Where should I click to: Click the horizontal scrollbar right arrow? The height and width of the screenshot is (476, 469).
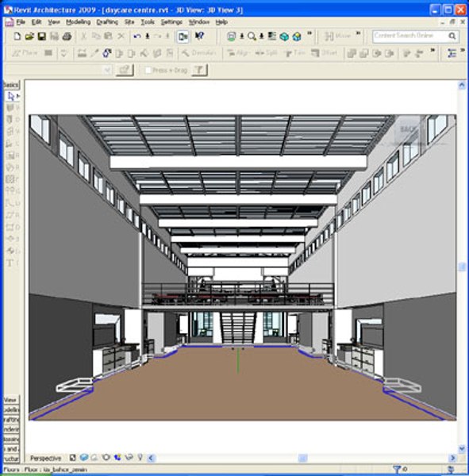452,458
